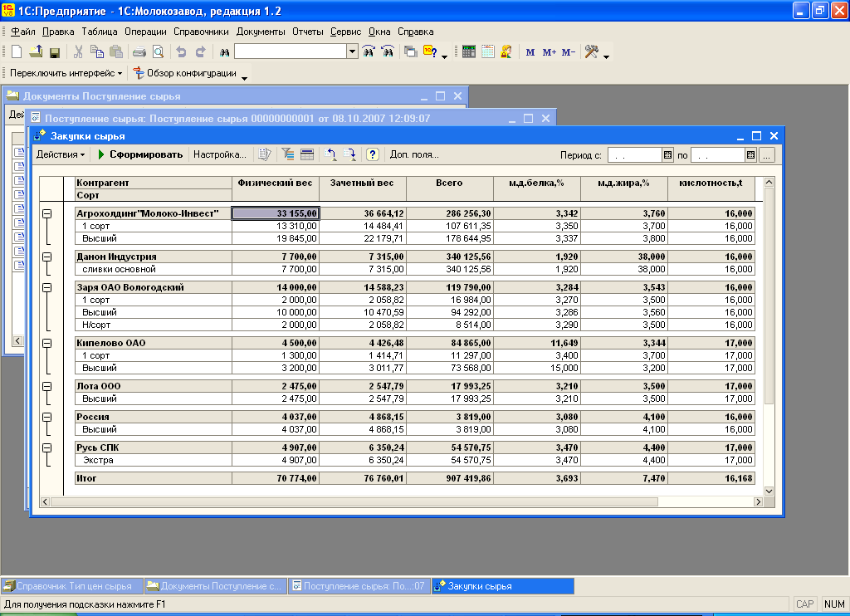Open the Файл menu
The height and width of the screenshot is (616, 850).
23,32
